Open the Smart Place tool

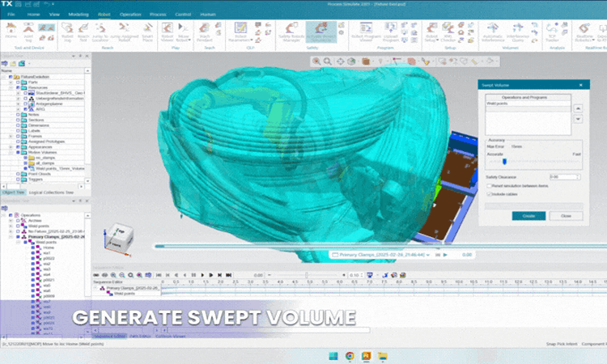pos(147,32)
